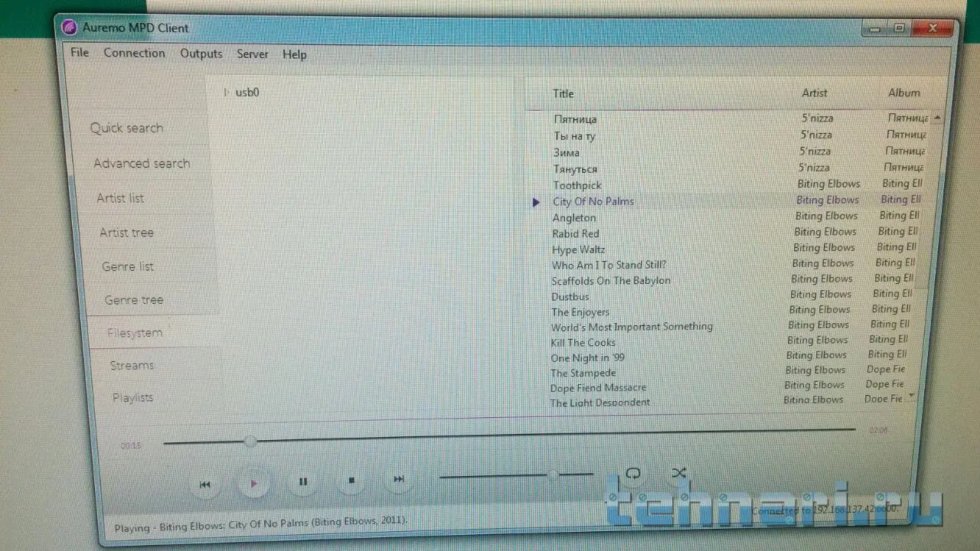
Task: Select the Filesystem tab
Action: pyautogui.click(x=135, y=333)
